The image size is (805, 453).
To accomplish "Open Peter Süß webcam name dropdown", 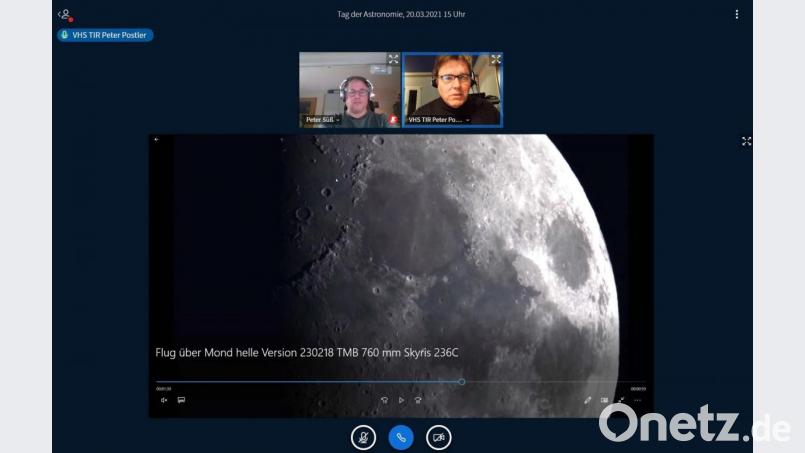I will [322, 120].
